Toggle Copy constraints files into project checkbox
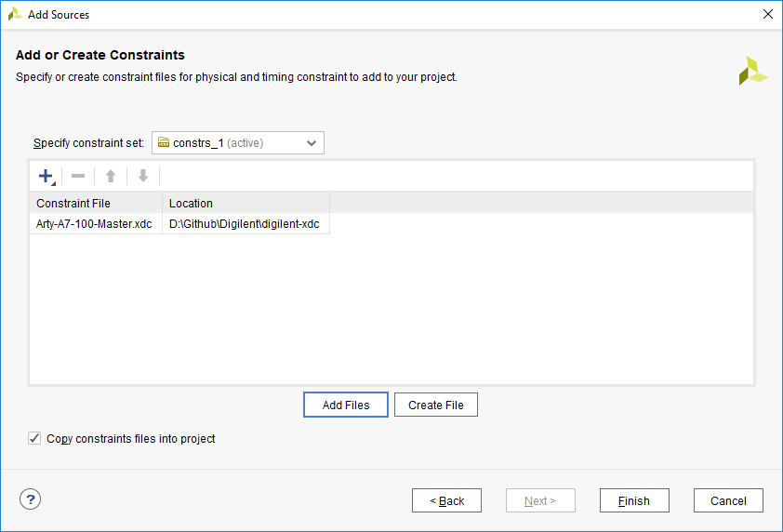The width and height of the screenshot is (783, 532). [x=34, y=438]
